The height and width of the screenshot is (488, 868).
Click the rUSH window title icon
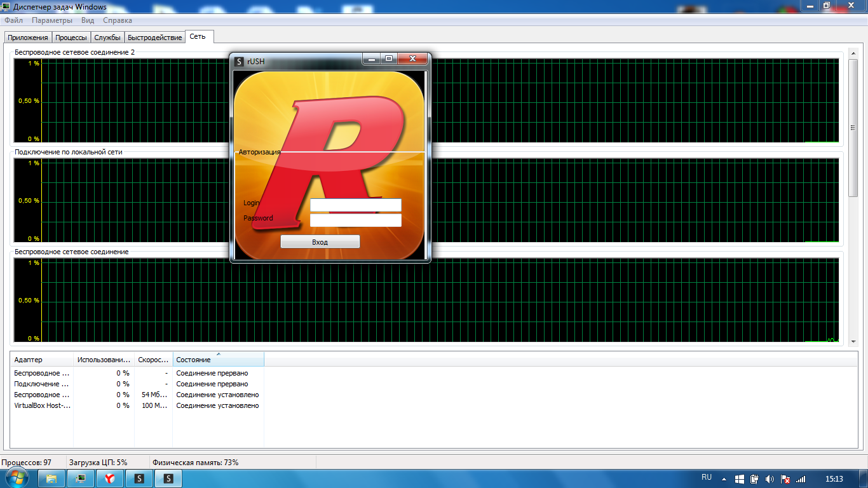[239, 62]
